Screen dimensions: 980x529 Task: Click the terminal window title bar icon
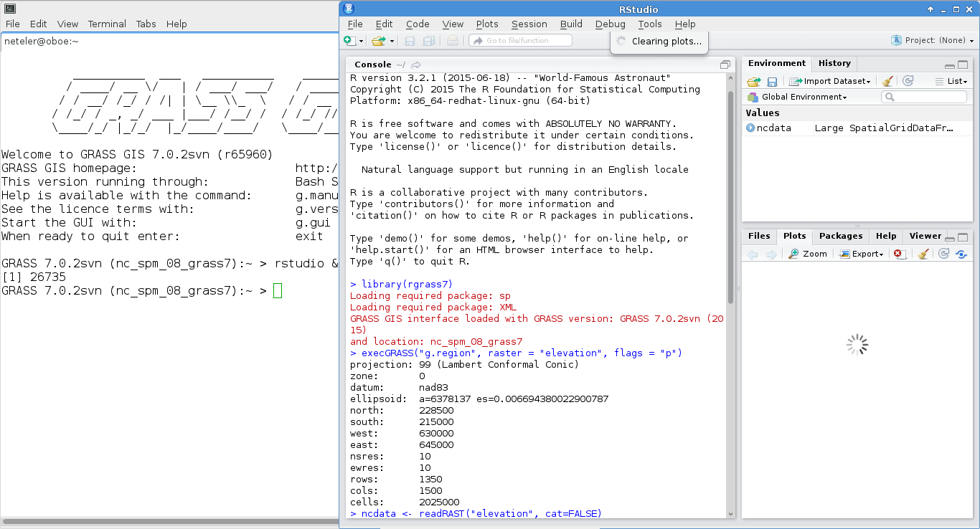pos(9,8)
